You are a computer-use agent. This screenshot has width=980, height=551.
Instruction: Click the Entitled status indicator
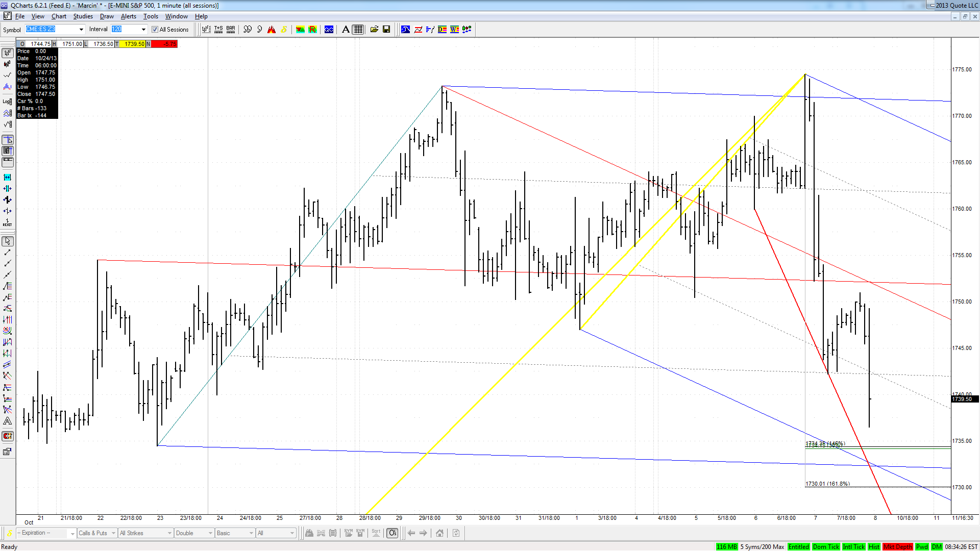(x=798, y=547)
